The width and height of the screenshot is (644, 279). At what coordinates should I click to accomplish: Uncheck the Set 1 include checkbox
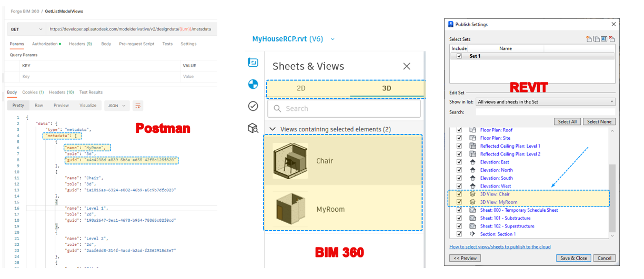[459, 56]
